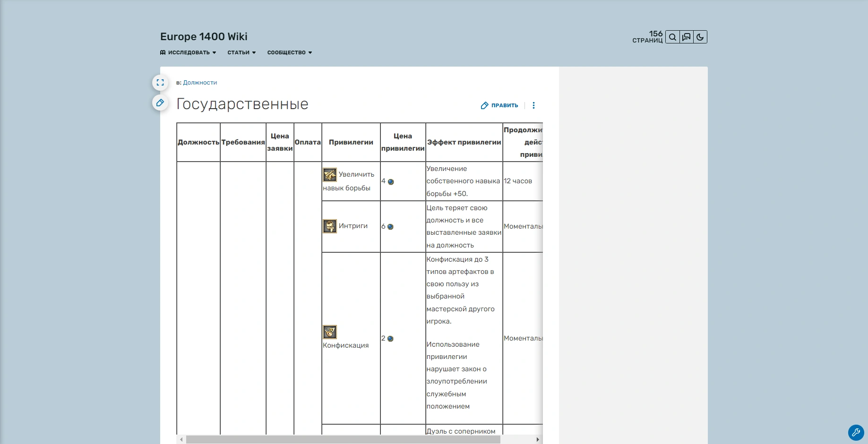Open the wiki search icon
The image size is (868, 444).
click(x=672, y=37)
